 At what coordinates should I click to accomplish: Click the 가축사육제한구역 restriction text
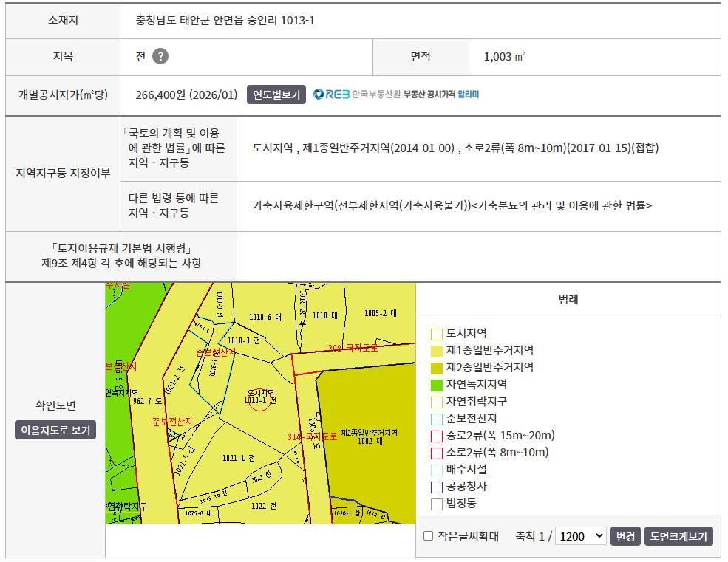(452, 205)
